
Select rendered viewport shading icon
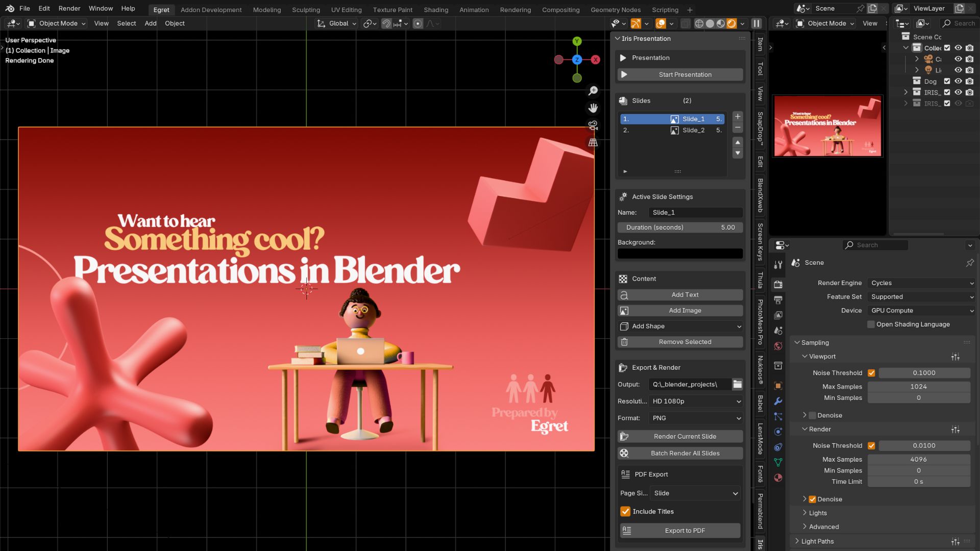tap(731, 23)
